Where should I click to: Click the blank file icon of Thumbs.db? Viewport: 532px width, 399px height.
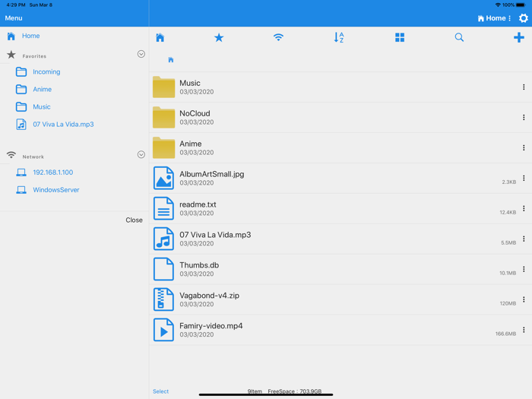[163, 269]
